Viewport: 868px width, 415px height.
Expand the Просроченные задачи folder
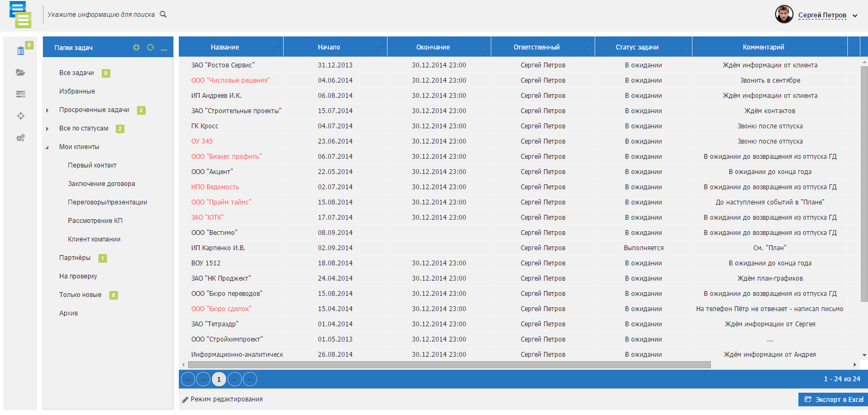[x=48, y=110]
